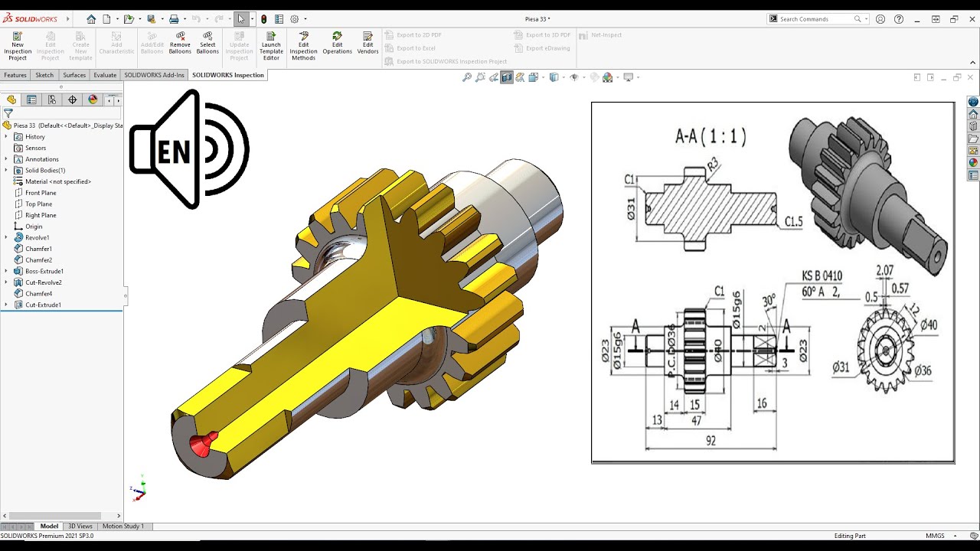
Task: Switch to SOLIDWORKS Add-Ins tab
Action: [155, 75]
